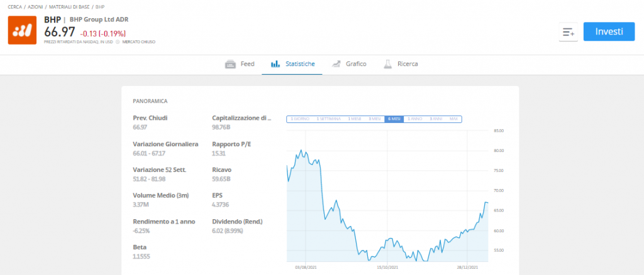Click the 28/12/2021 date on chart axis

click(x=468, y=267)
